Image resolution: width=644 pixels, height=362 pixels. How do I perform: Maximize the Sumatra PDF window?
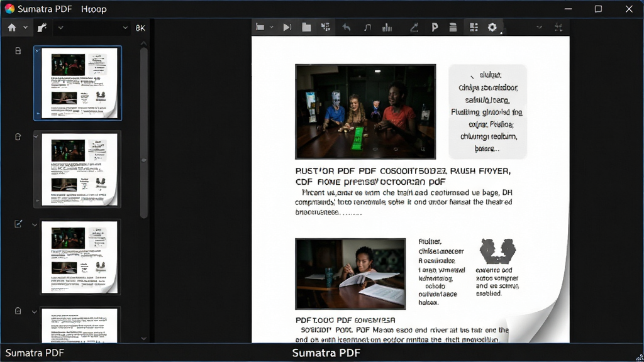[x=599, y=9]
